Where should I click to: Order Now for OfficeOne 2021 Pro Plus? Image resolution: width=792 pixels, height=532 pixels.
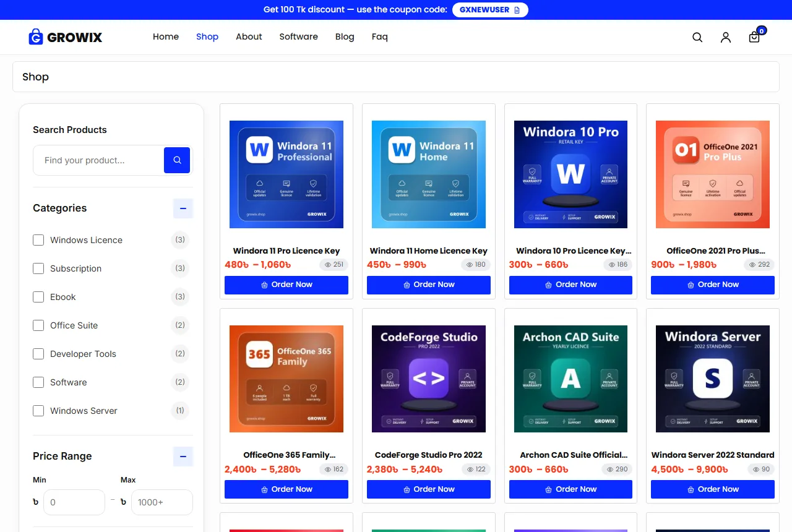(x=713, y=285)
